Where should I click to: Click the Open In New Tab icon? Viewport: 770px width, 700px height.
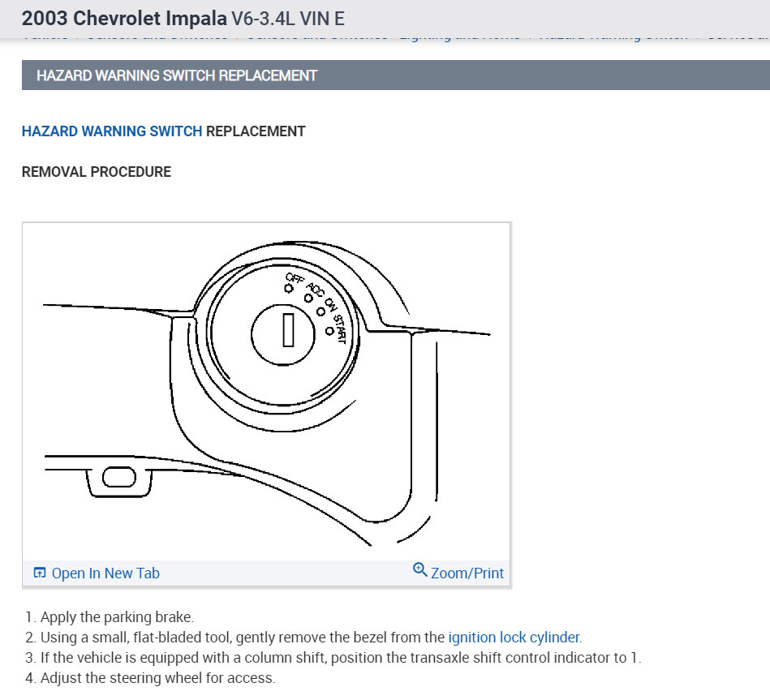point(39,573)
